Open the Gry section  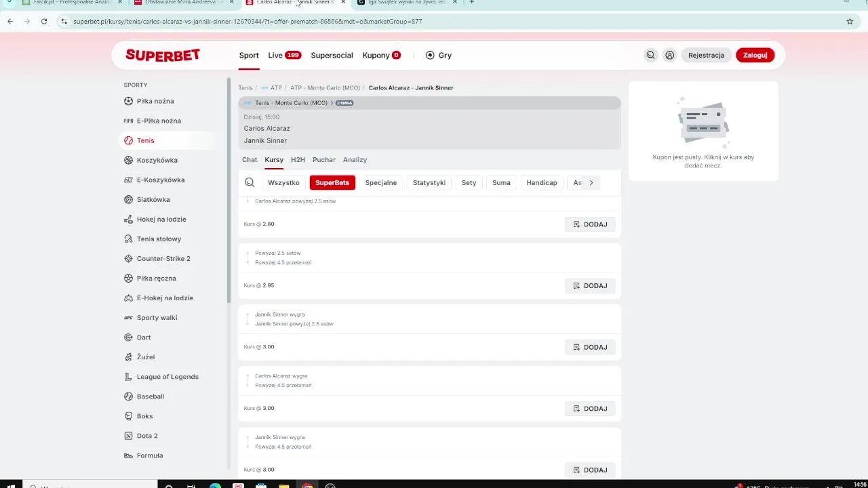438,56
